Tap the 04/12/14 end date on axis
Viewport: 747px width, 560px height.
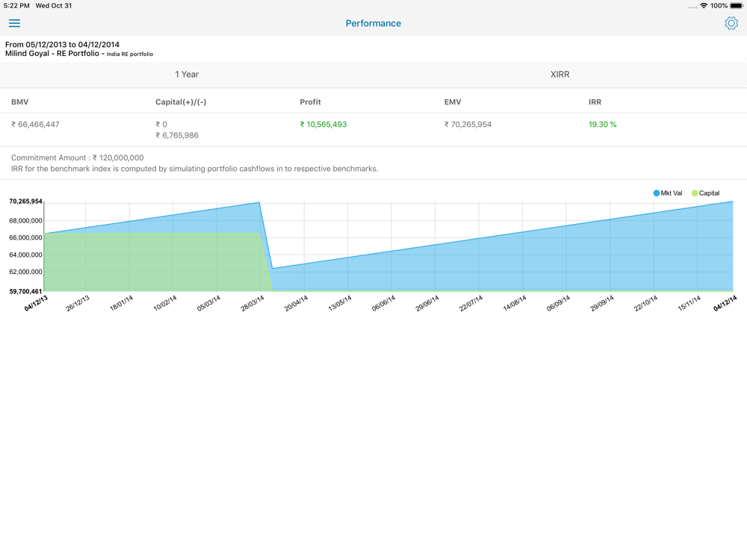tap(725, 302)
